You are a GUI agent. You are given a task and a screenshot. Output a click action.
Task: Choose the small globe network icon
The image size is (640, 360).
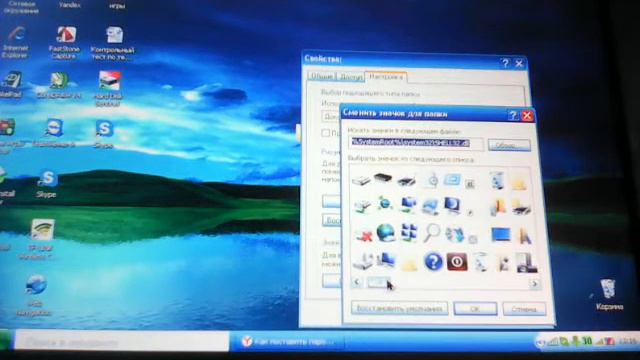click(x=384, y=202)
